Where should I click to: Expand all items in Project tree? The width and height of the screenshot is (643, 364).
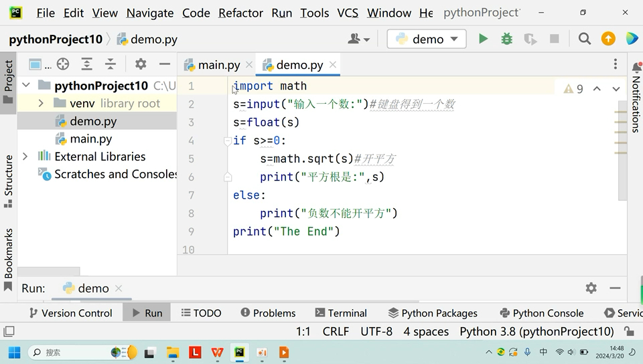tap(86, 64)
